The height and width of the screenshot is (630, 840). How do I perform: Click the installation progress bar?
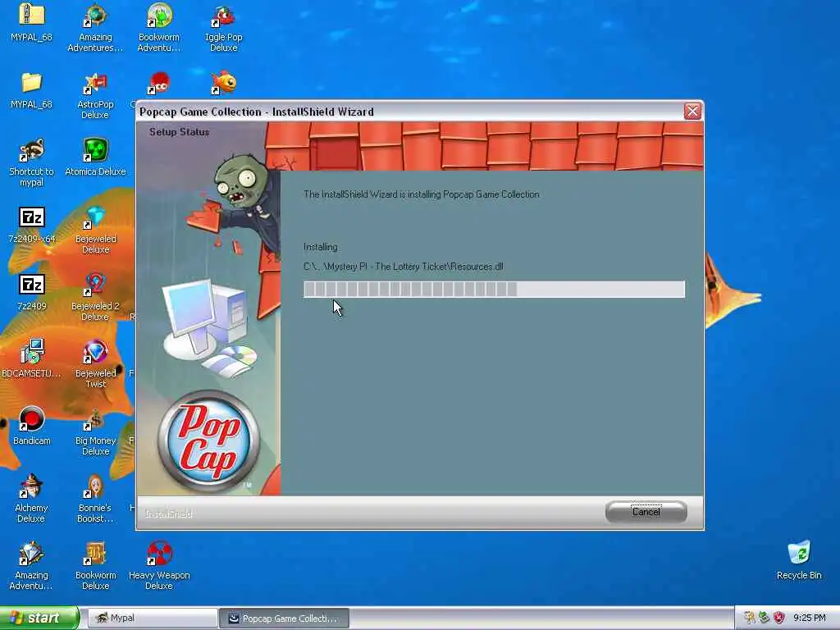(x=494, y=290)
